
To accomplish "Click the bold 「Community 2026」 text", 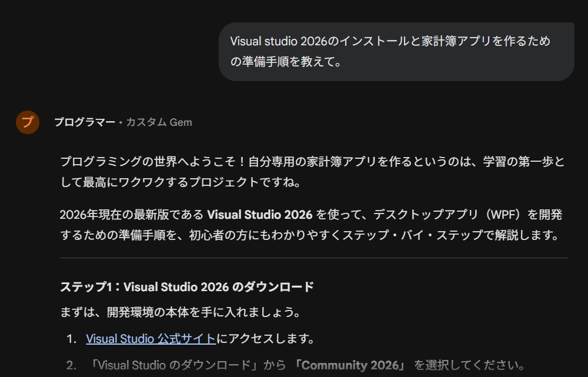I will pos(351,365).
